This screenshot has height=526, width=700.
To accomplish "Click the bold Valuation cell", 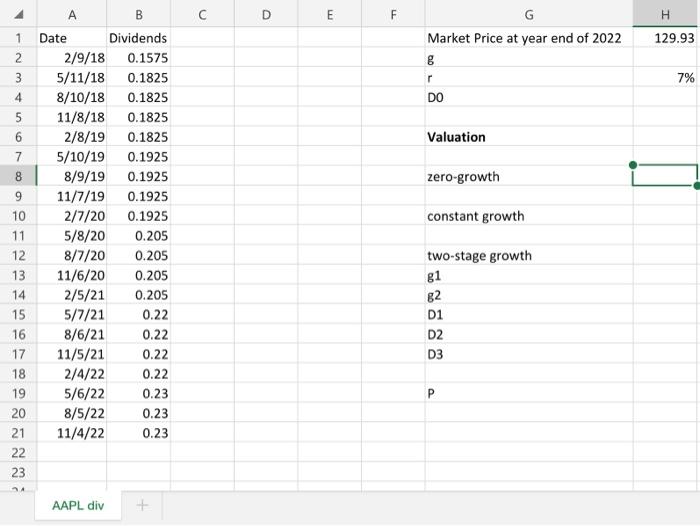I will click(x=529, y=137).
